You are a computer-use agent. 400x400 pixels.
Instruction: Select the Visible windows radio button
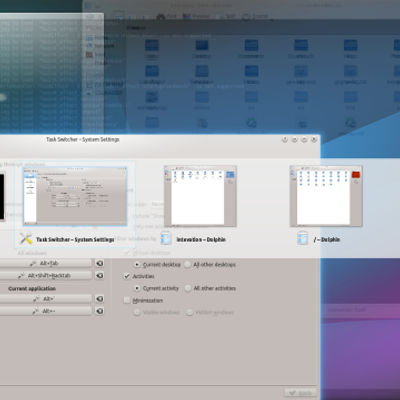pyautogui.click(x=137, y=312)
